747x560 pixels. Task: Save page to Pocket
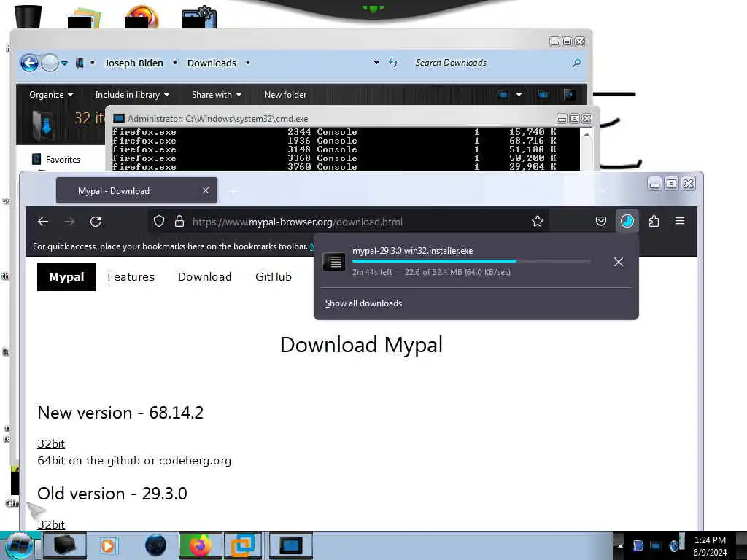601,221
